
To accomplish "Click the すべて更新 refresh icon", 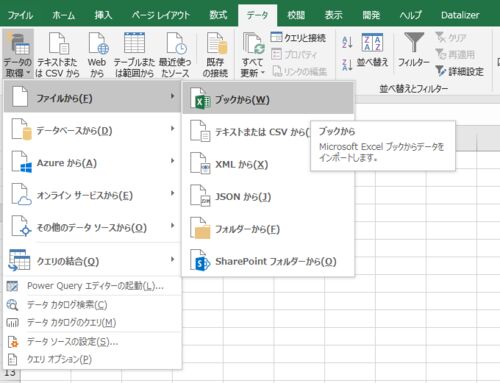I will coord(253,44).
